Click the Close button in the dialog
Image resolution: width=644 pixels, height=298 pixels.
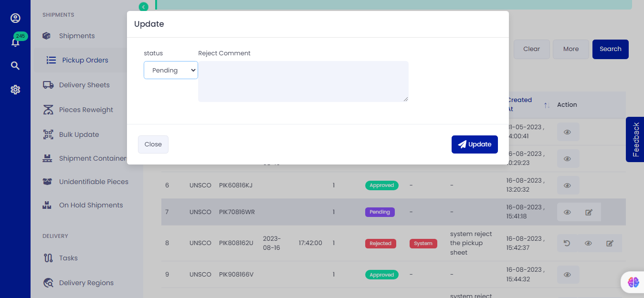click(153, 144)
